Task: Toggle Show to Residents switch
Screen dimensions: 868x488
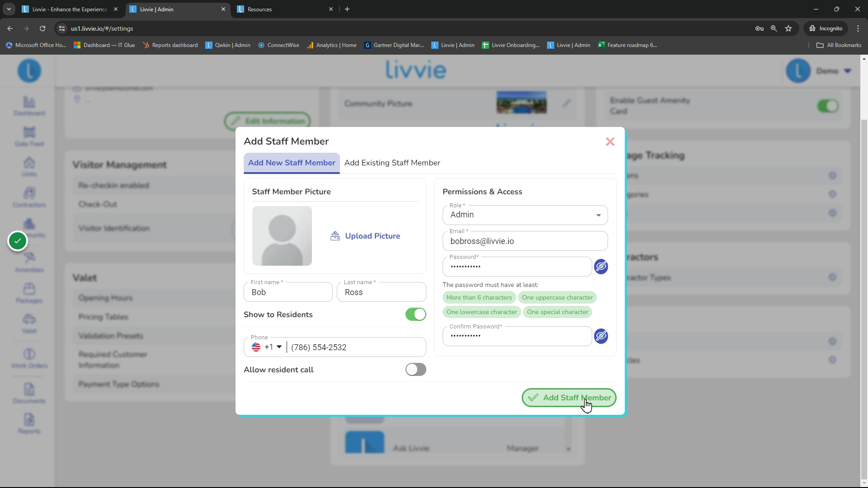Action: [415, 314]
